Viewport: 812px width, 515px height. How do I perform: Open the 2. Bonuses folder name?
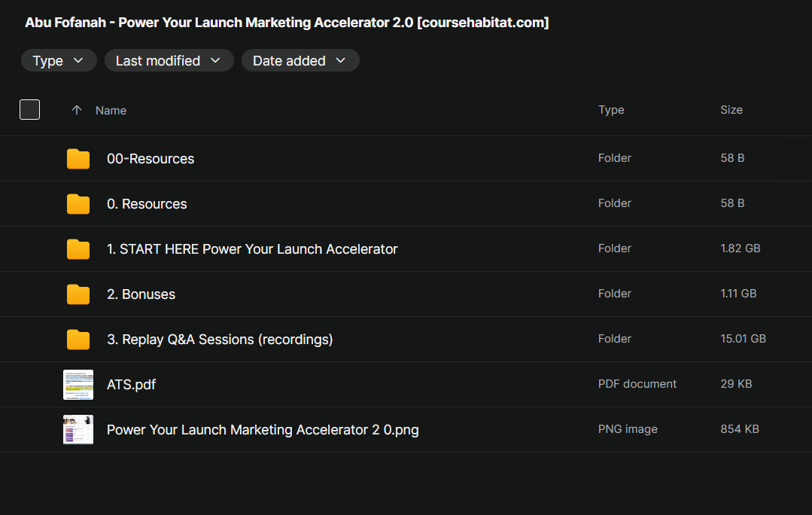(x=141, y=294)
